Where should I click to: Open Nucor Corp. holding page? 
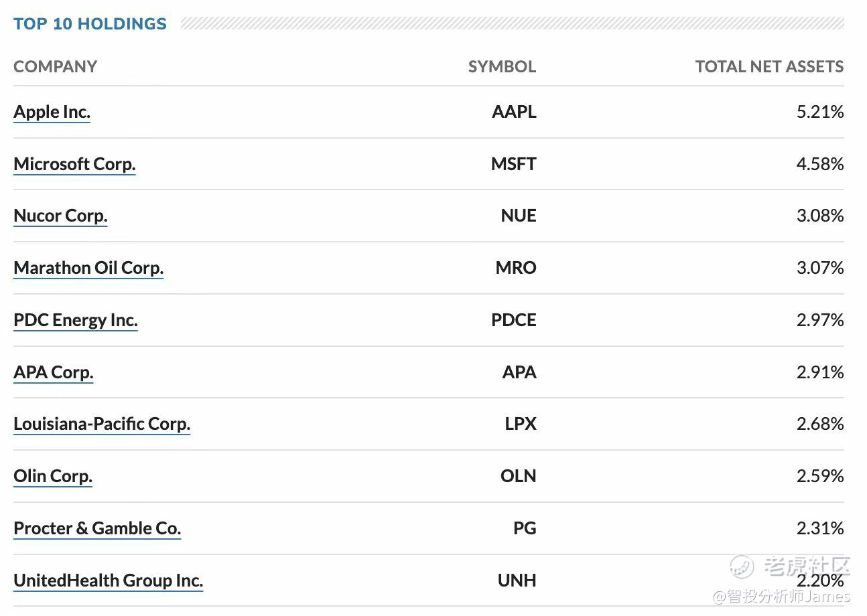click(x=60, y=216)
